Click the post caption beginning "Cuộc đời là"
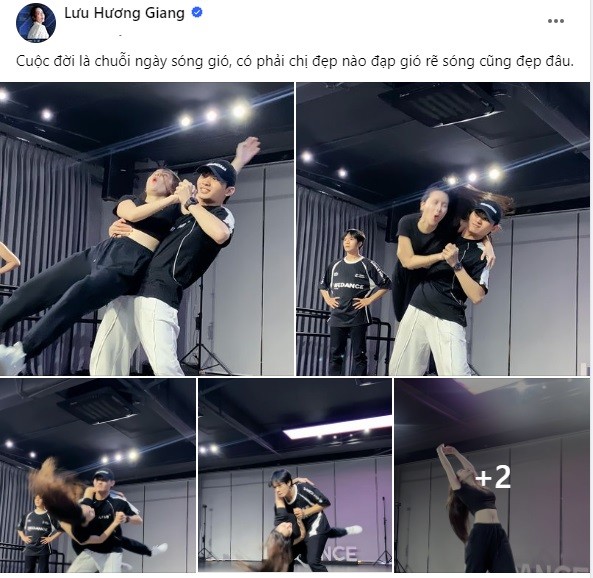This screenshot has height=578, width=593. (x=295, y=61)
